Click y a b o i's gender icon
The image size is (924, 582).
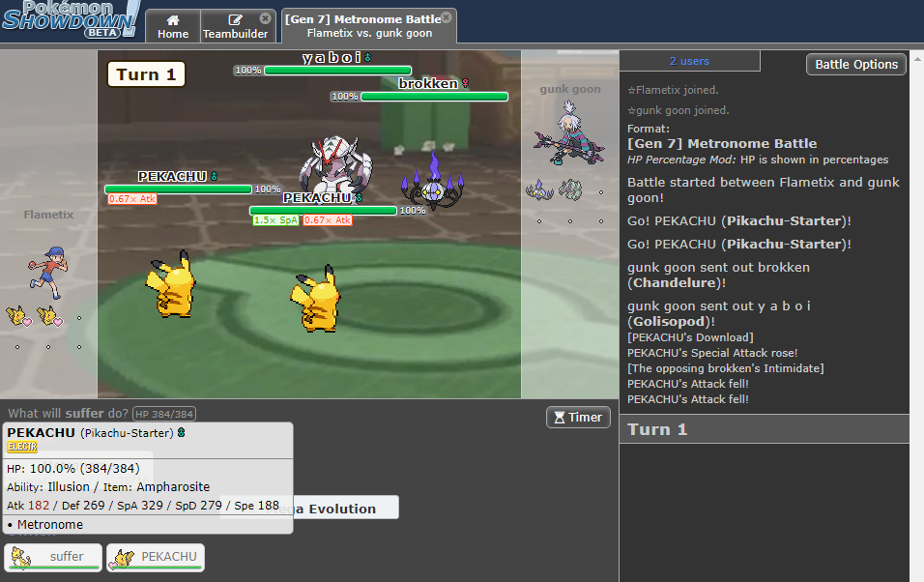tap(367, 57)
